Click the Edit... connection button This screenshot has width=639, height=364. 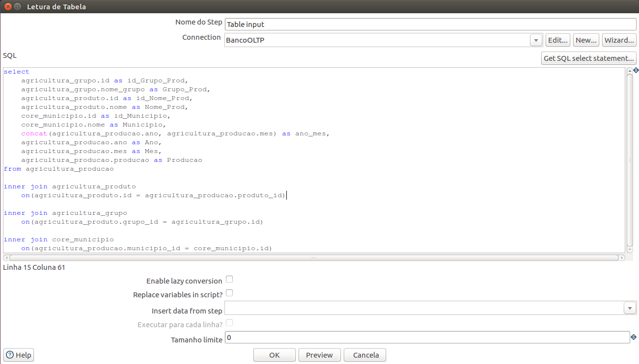[x=557, y=40]
